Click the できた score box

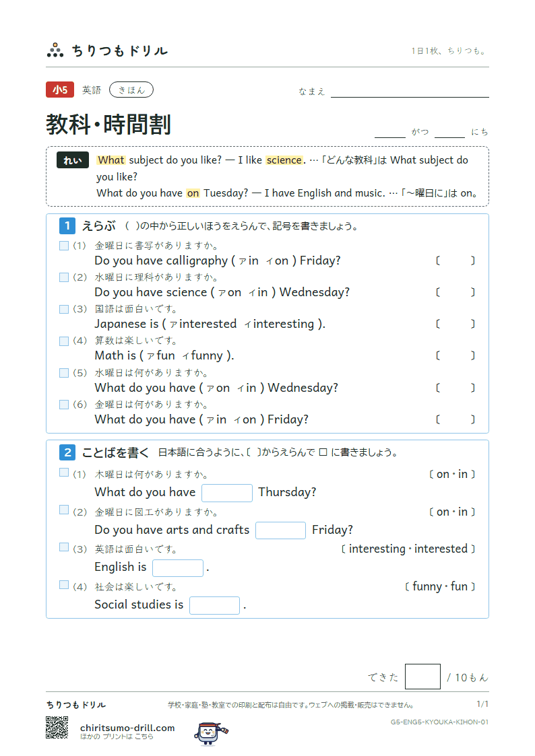coord(422,677)
